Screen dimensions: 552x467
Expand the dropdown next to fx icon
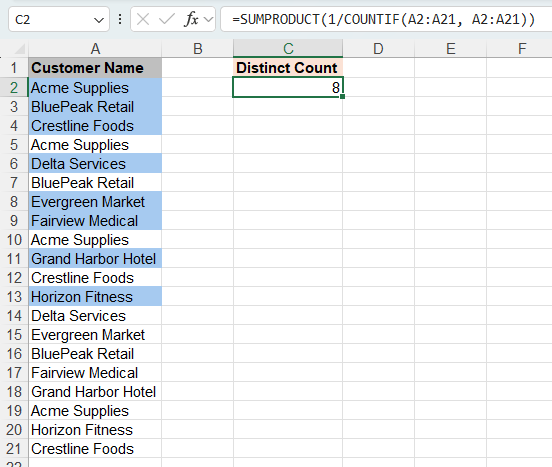click(x=209, y=19)
